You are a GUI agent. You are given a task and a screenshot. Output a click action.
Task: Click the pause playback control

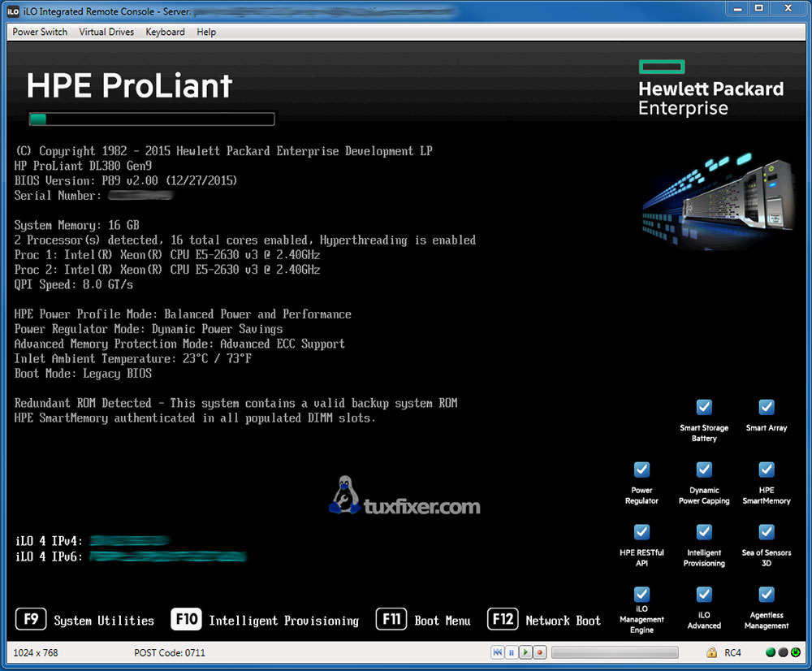coord(511,652)
